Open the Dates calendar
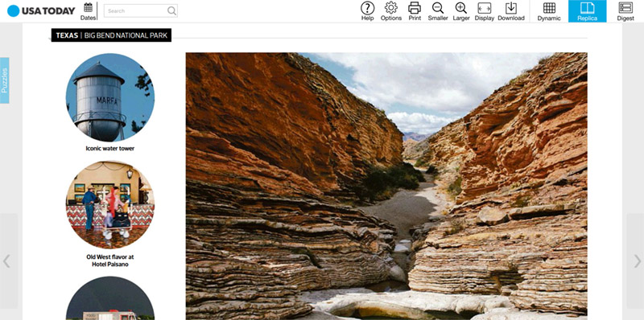The image size is (644, 320). tap(88, 11)
